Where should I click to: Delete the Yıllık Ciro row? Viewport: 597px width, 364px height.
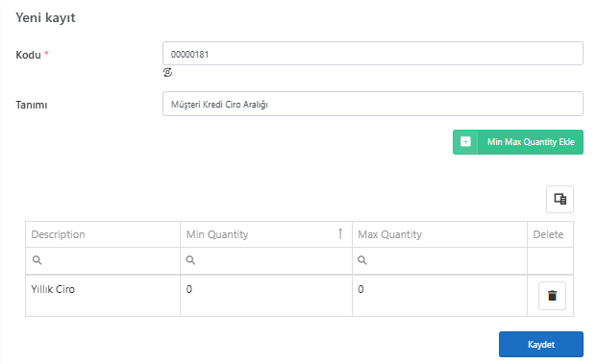552,296
